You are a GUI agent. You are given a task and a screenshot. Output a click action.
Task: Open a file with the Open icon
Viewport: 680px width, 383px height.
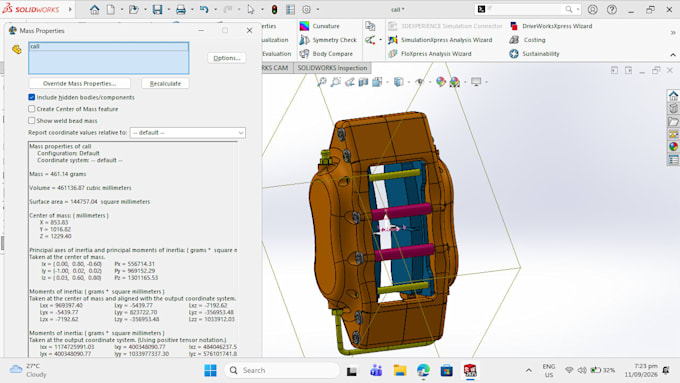pos(134,10)
